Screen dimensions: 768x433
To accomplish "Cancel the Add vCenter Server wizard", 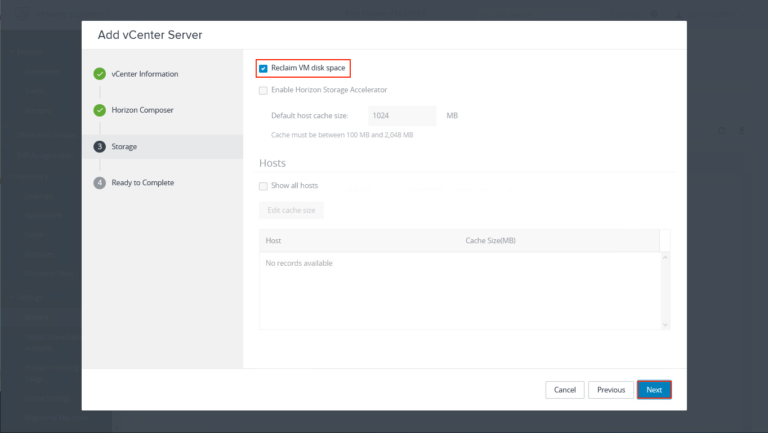I will click(565, 390).
